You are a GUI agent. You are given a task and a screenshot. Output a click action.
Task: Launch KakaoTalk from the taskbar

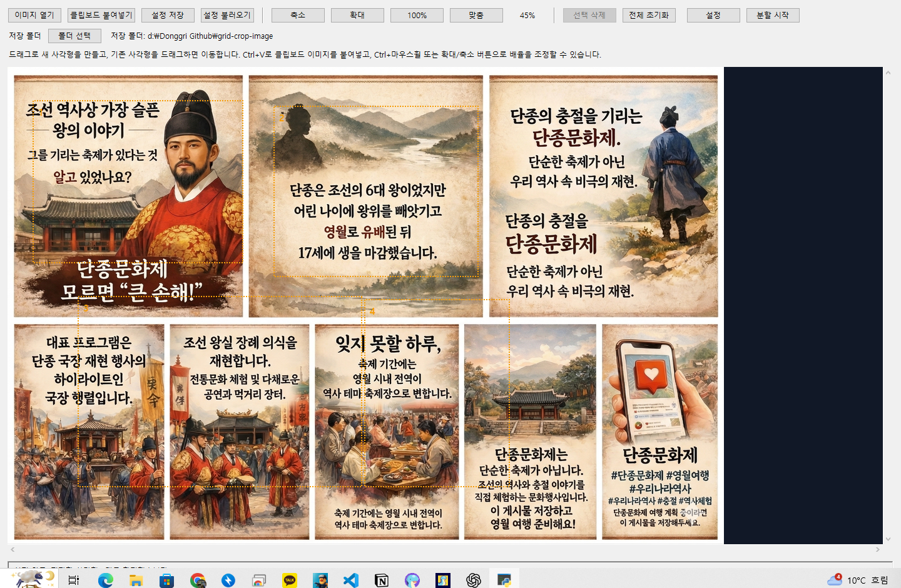[x=290, y=580]
